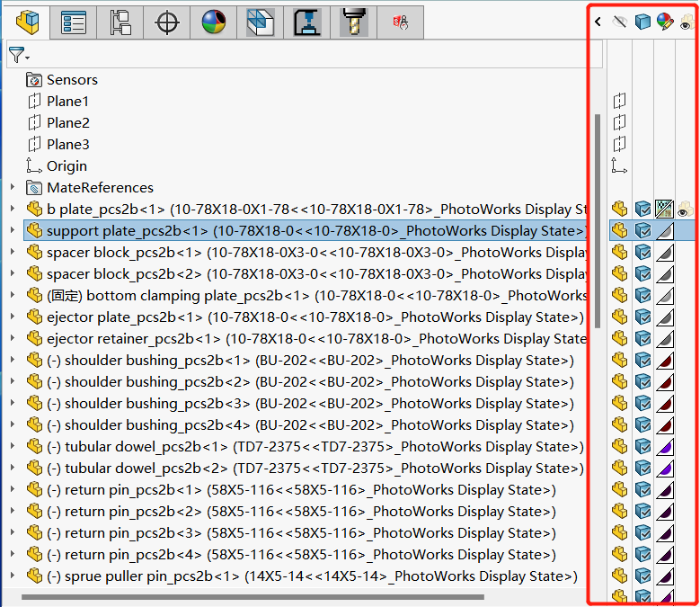The width and height of the screenshot is (700, 607).
Task: Click the Display Mode column header cube
Action: coord(642,22)
